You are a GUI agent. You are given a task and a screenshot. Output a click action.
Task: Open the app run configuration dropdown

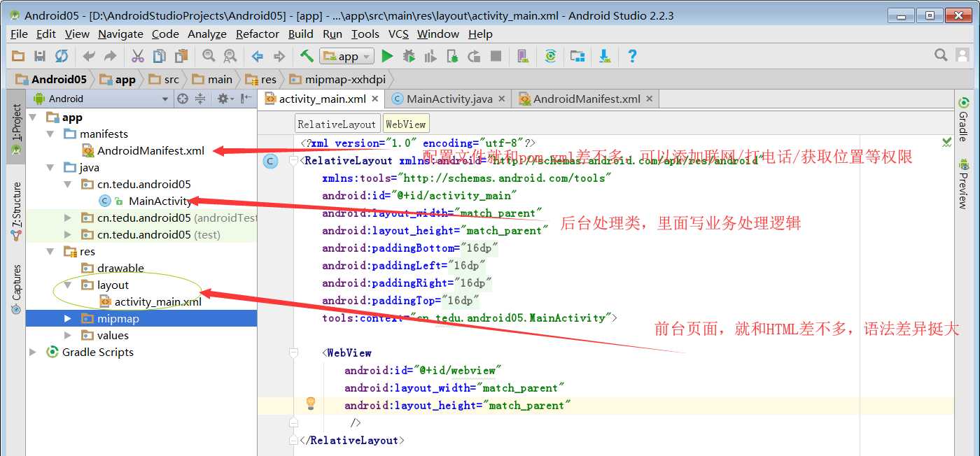click(x=346, y=57)
